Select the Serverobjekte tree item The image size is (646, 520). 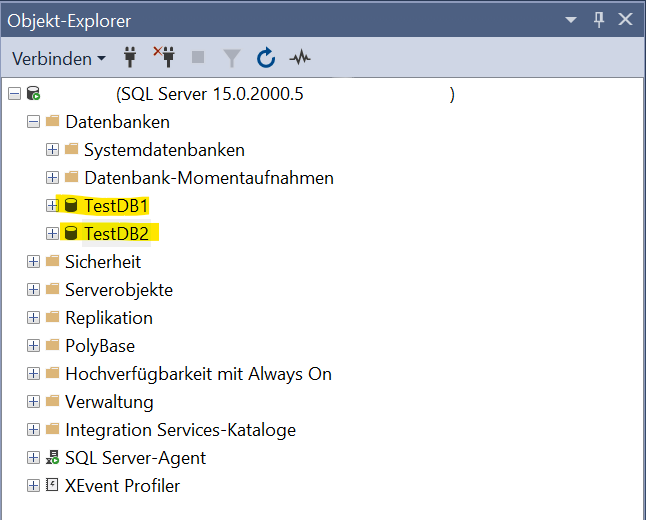coord(118,290)
